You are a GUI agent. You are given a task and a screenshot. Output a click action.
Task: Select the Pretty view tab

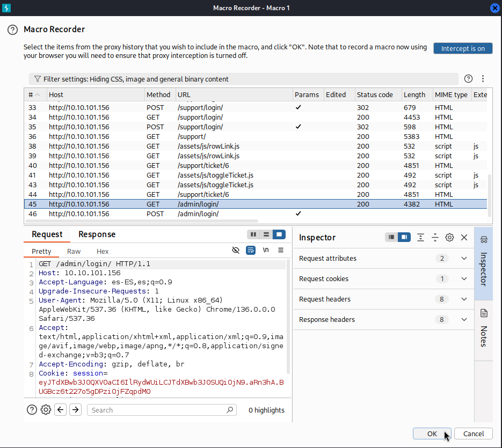[41, 252]
